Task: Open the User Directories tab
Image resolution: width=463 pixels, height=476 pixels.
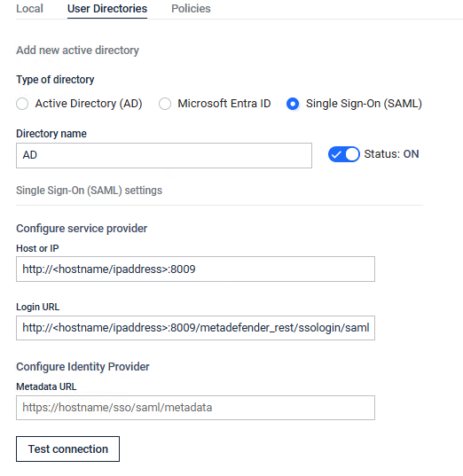Action: (x=107, y=9)
